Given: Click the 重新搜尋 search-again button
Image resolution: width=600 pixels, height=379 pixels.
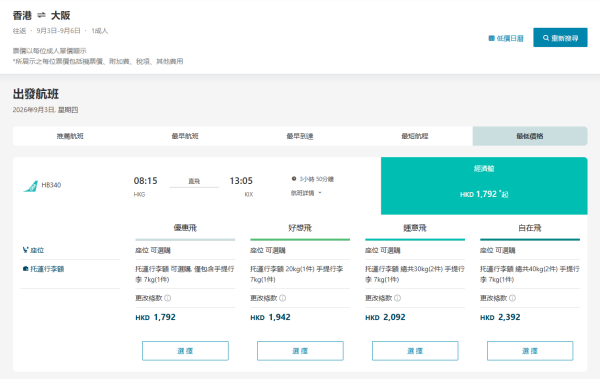Looking at the screenshot, I should (x=560, y=38).
